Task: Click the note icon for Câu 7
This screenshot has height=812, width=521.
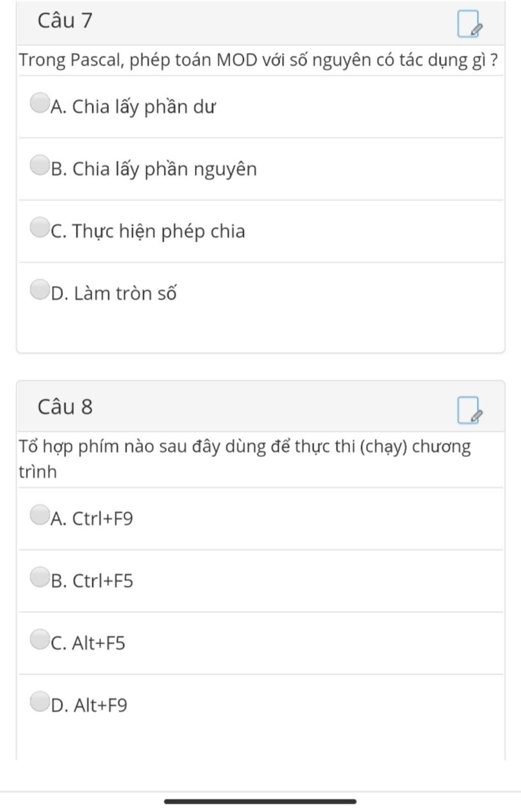Action: click(469, 24)
